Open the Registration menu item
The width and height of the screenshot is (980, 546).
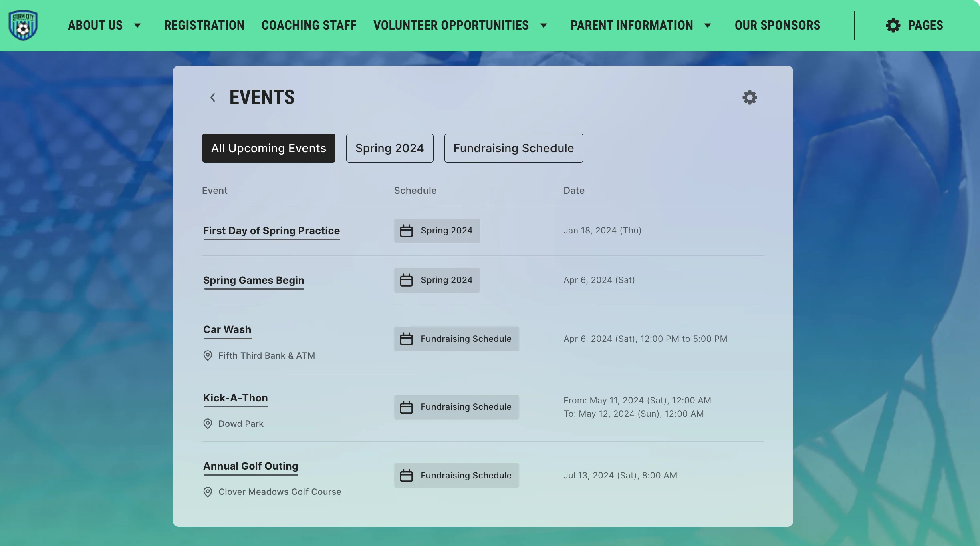[x=204, y=25]
